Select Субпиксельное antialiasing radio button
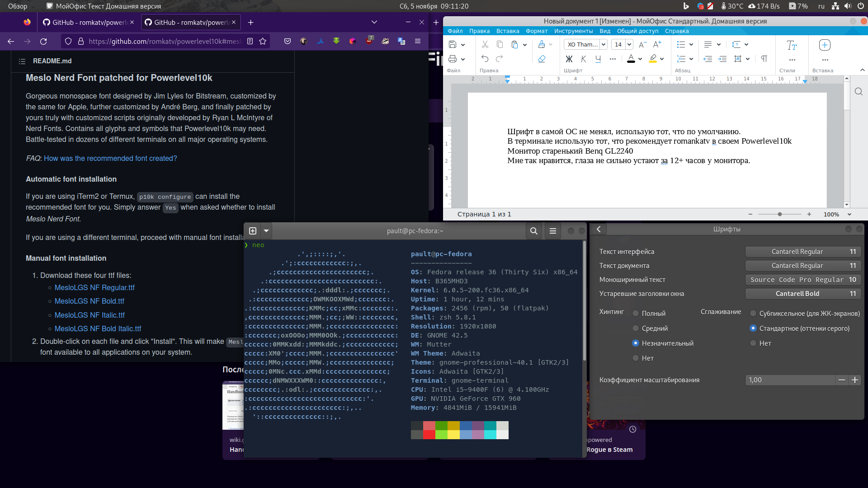This screenshot has height=488, width=868. coord(753,313)
